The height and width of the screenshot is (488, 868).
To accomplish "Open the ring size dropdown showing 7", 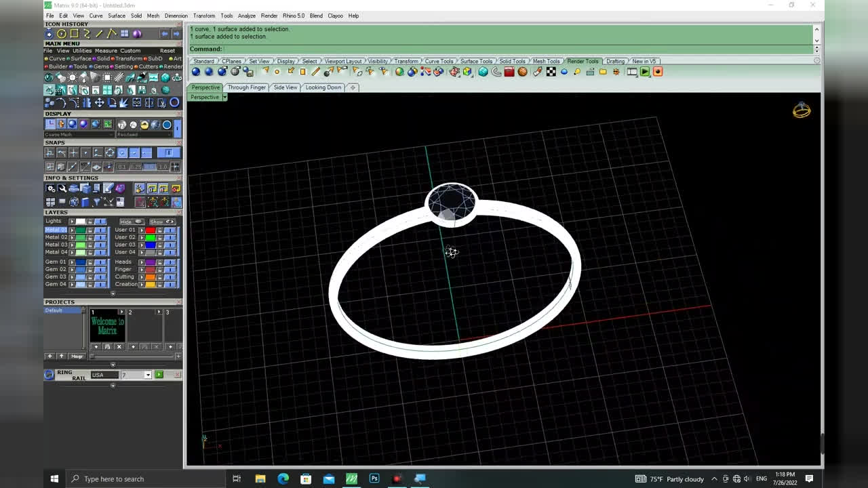I will pos(147,375).
